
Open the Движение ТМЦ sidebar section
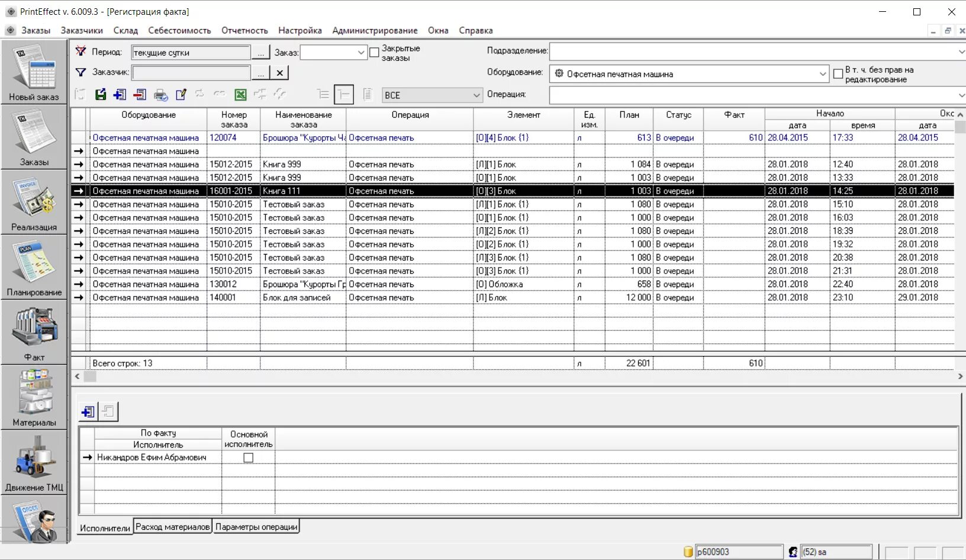pos(34,463)
